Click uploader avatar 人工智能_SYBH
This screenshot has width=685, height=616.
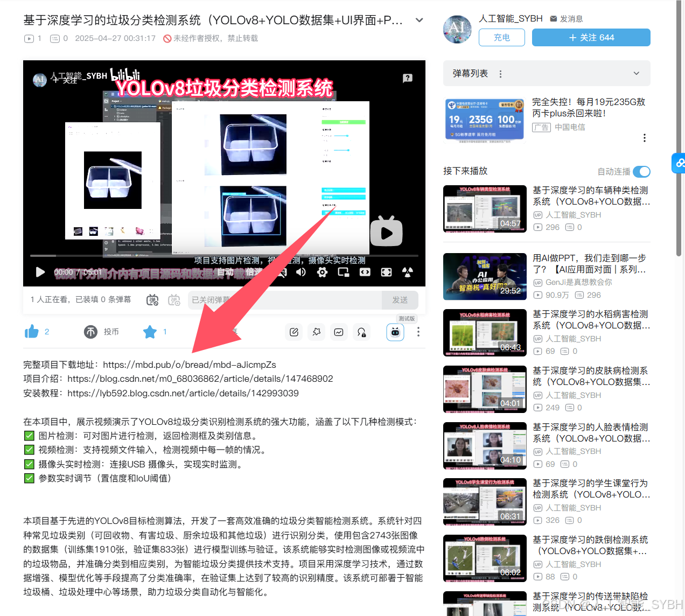(x=457, y=29)
